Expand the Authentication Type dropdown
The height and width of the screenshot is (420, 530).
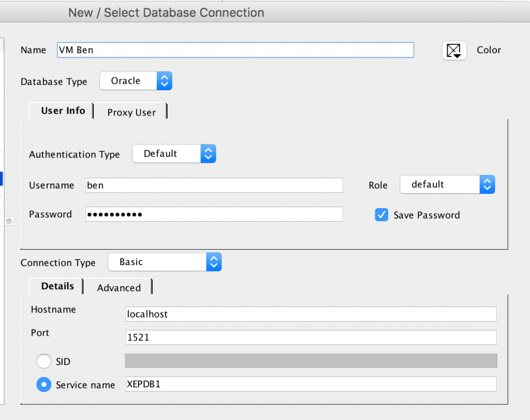[174, 154]
